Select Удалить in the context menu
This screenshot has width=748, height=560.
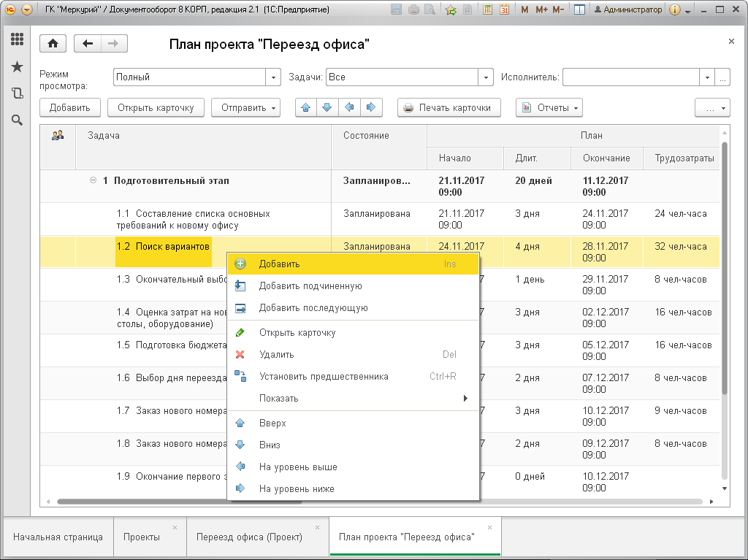tap(353, 355)
